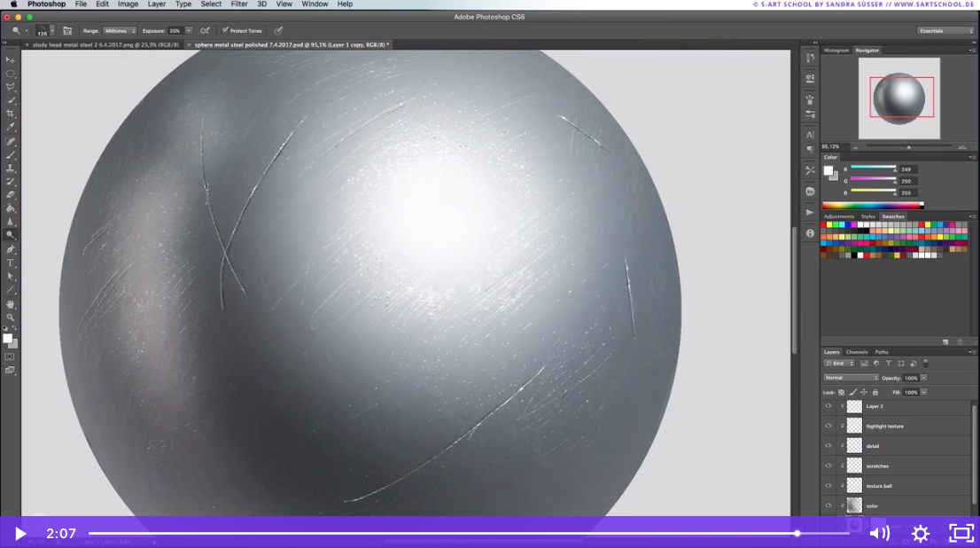This screenshot has height=548, width=980.
Task: Open the Image menu
Action: (x=128, y=4)
